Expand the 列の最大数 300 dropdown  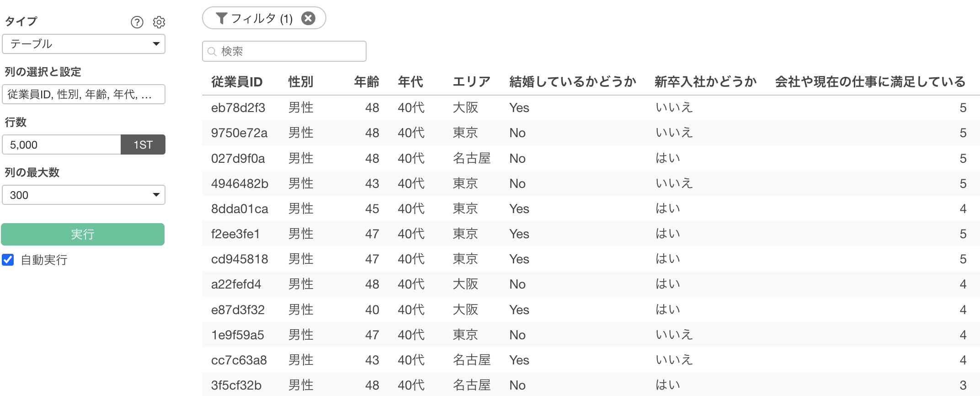coord(84,195)
